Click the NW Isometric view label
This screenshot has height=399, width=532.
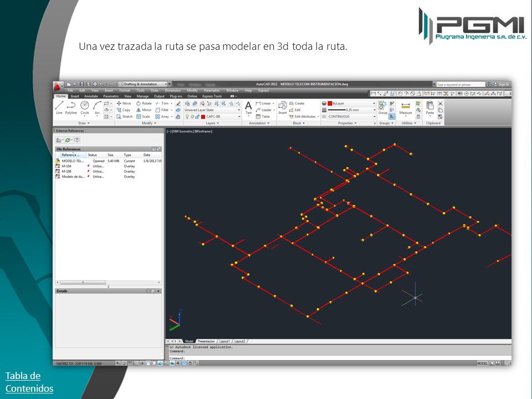[182, 131]
